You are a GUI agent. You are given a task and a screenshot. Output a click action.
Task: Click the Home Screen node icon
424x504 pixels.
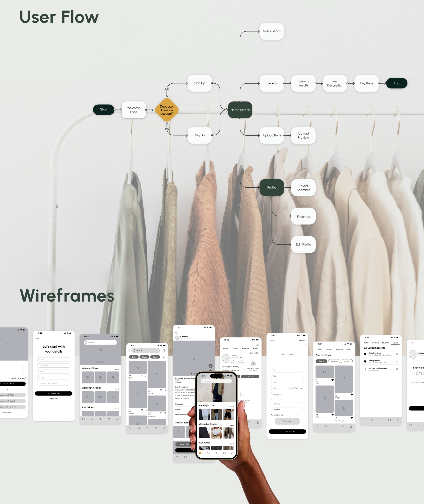pos(240,110)
